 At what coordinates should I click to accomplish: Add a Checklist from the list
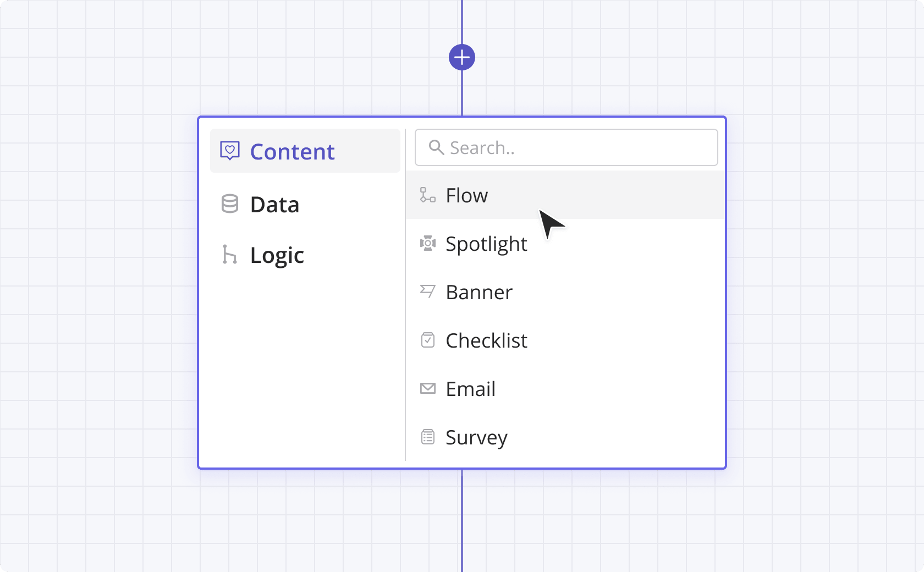[x=486, y=340]
